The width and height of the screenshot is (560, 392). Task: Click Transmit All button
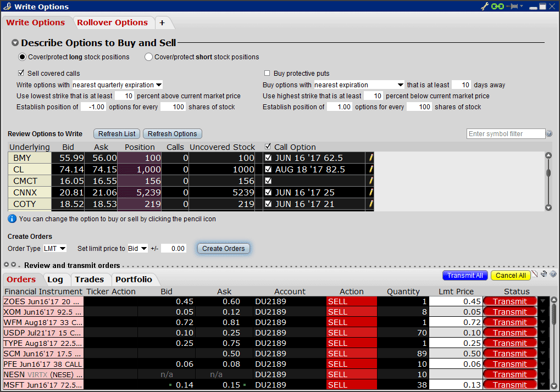click(x=465, y=276)
